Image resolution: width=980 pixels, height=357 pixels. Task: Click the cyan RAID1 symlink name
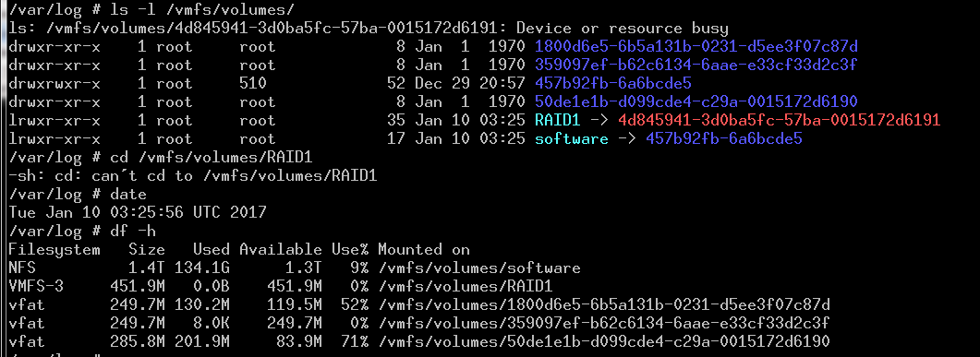[x=558, y=120]
